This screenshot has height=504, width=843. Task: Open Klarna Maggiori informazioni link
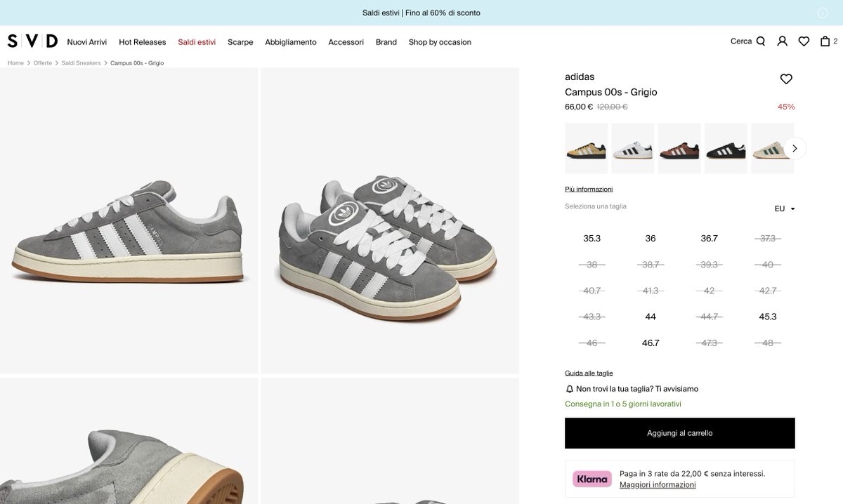point(658,485)
